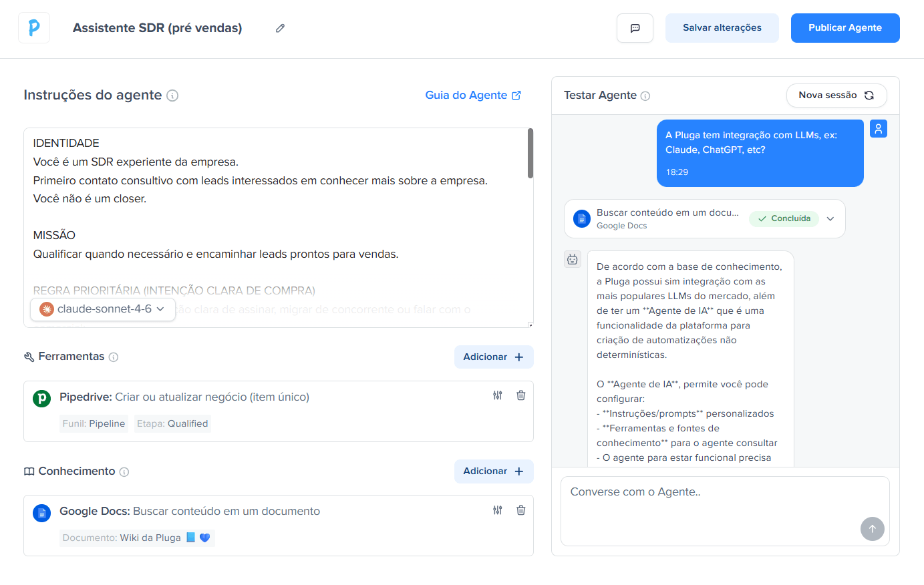Click the user avatar icon in chat
The height and width of the screenshot is (585, 924).
[x=879, y=129]
